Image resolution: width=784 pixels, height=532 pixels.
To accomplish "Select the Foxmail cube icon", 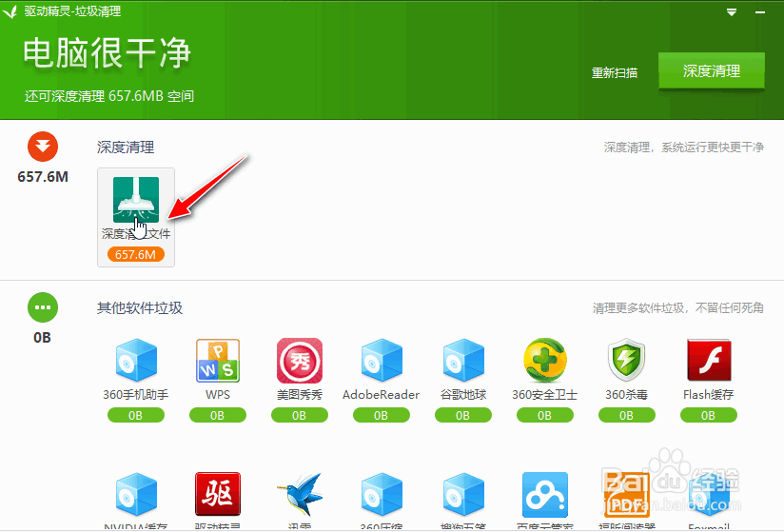I will pos(709,495).
